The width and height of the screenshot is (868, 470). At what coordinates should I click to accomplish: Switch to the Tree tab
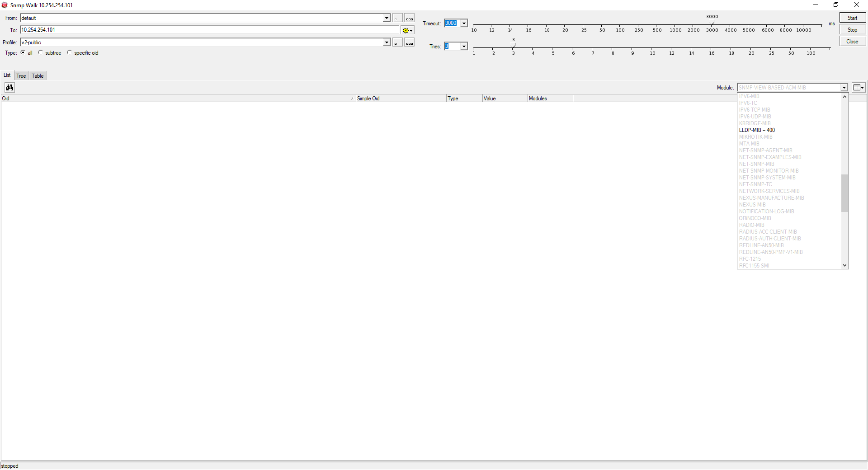point(21,76)
